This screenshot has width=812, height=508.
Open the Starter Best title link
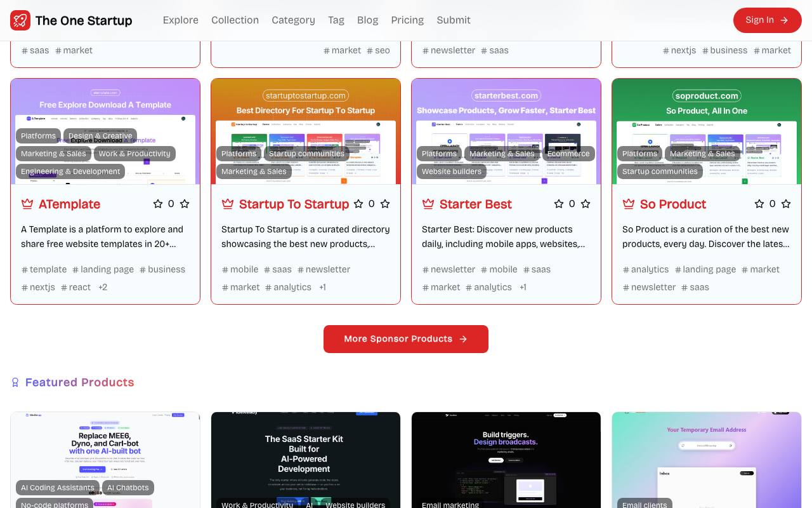(476, 204)
